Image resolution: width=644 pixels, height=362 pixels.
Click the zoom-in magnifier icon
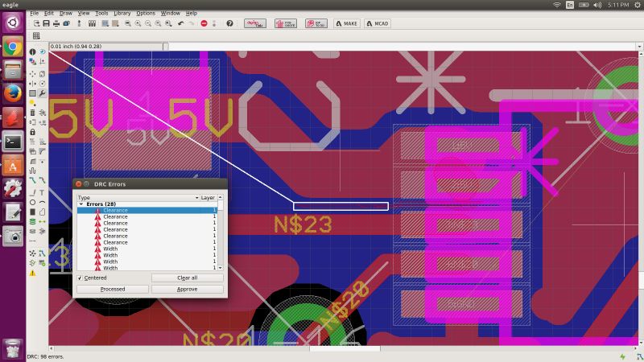138,23
